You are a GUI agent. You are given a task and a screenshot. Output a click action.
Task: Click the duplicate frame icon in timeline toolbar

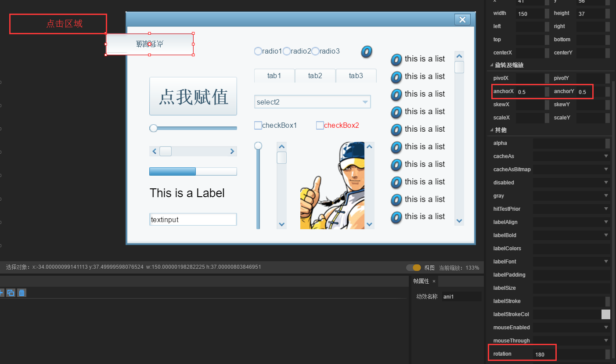tap(11, 292)
